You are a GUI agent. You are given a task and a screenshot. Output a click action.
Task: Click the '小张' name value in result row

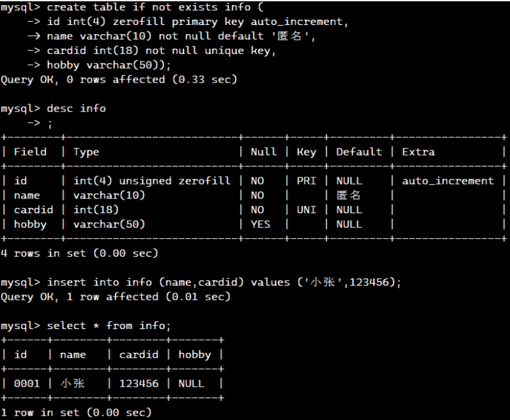(x=72, y=384)
